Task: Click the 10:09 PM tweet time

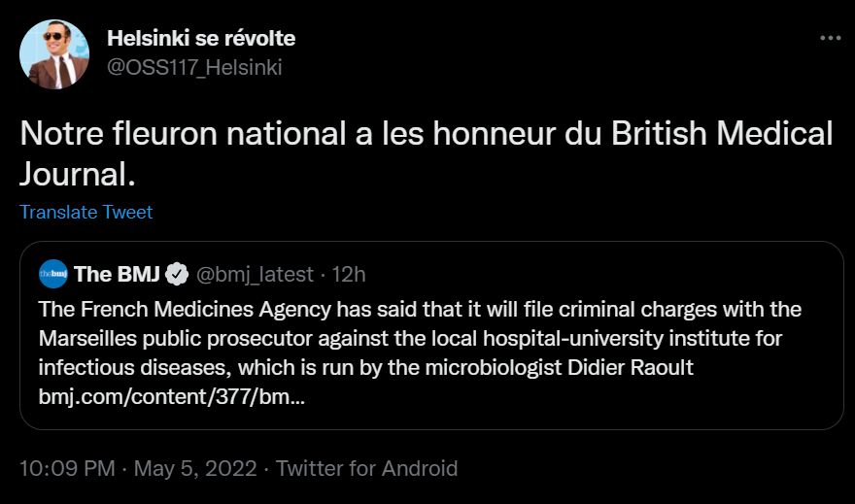Action: 65,468
